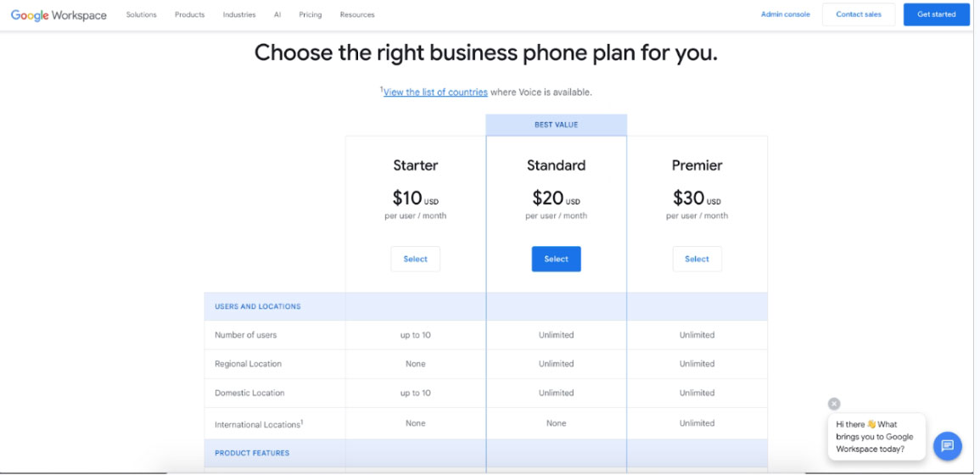980x475 pixels.
Task: Follow the View the list of countries link
Action: click(x=435, y=92)
